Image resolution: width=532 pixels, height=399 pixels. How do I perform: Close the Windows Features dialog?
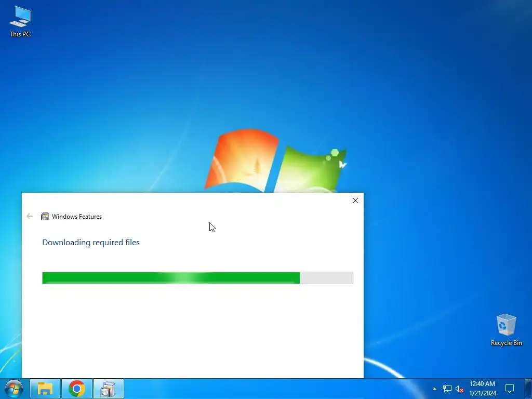pyautogui.click(x=355, y=201)
